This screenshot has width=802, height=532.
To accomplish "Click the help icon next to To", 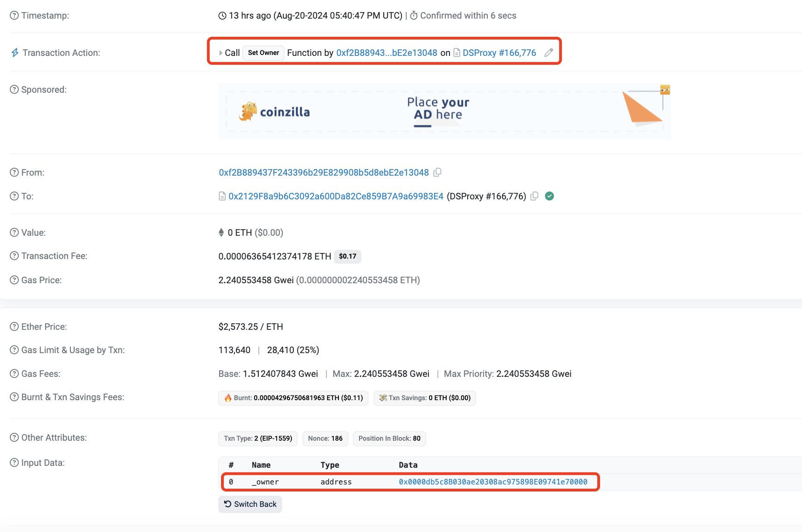I will [x=14, y=196].
